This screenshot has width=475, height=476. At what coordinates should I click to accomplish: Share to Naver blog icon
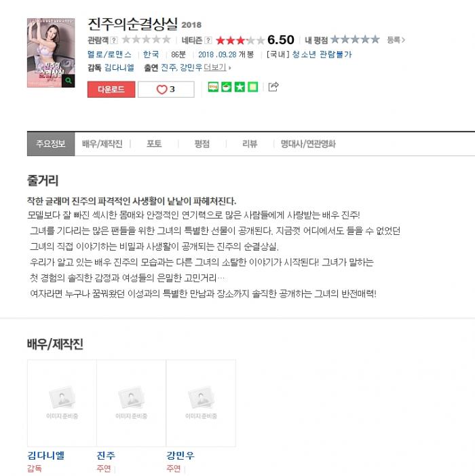tap(213, 87)
